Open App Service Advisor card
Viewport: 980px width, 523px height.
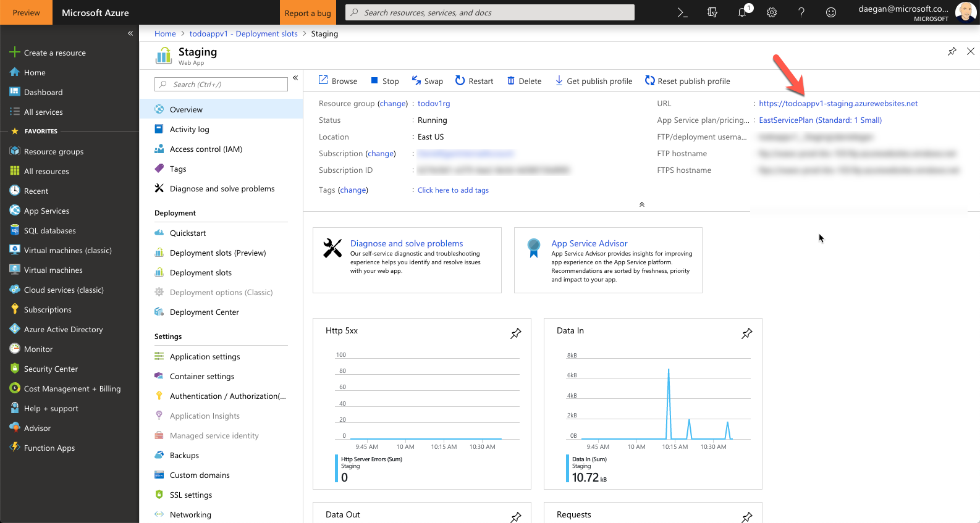pyautogui.click(x=608, y=260)
